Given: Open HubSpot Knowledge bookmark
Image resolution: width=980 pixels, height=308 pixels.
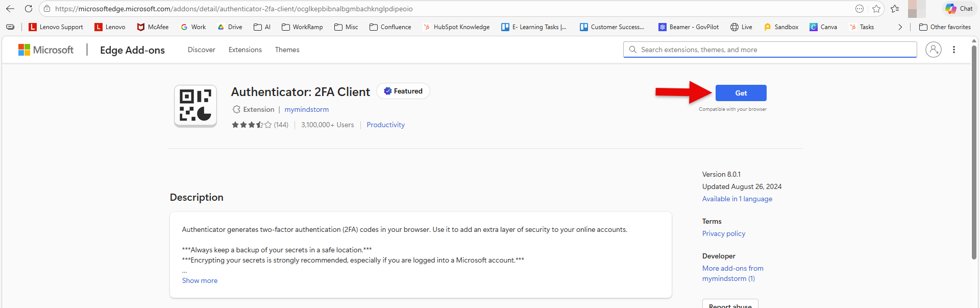Looking at the screenshot, I should click(x=456, y=27).
